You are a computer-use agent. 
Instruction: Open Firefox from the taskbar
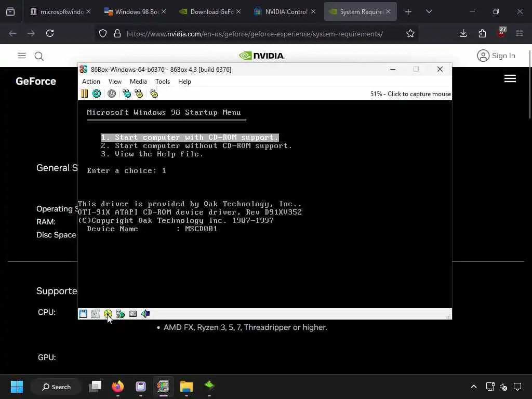(118, 387)
